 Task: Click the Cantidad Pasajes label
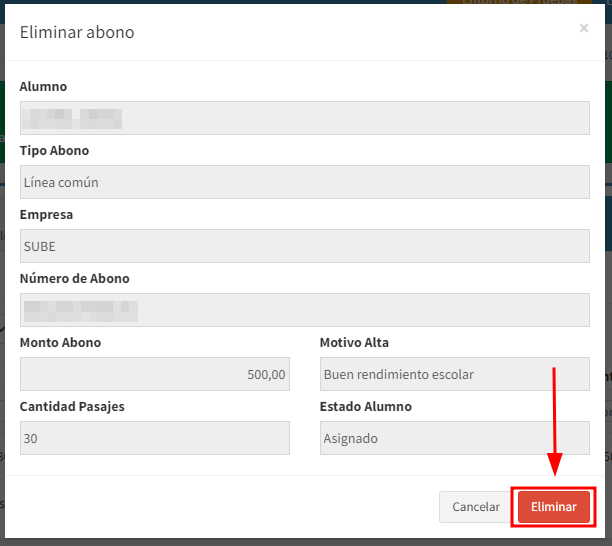pos(72,407)
